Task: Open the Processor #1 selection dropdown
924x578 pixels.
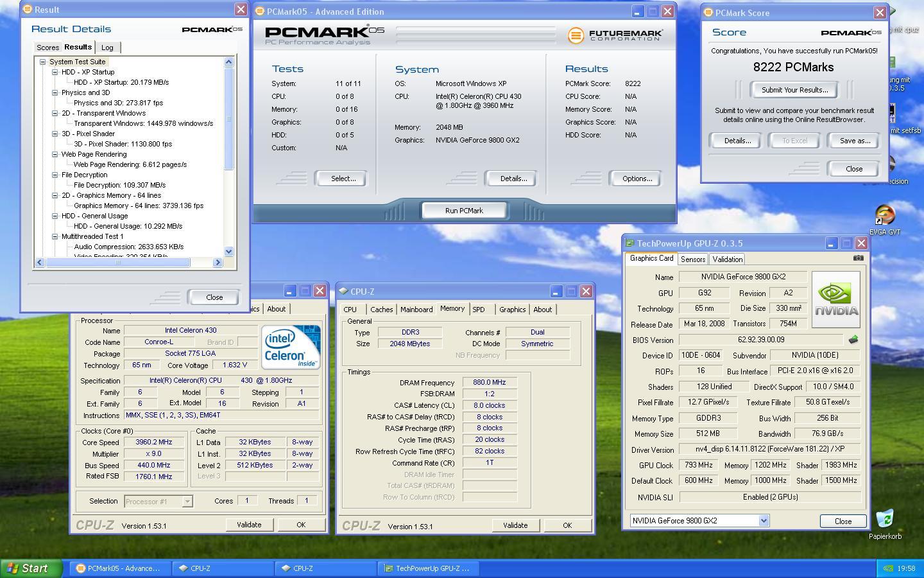Action: point(187,502)
